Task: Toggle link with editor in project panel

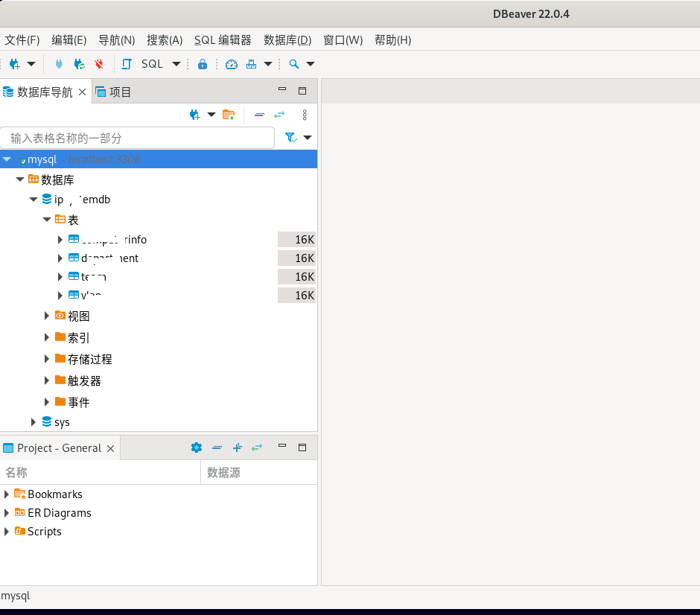Action: pos(257,447)
